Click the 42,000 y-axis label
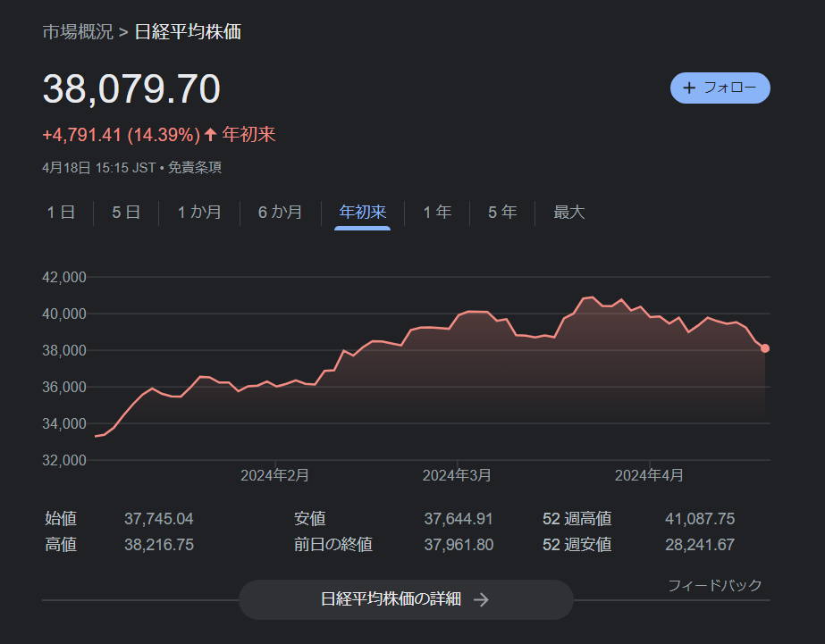Screen dimensions: 825x644 coord(64,277)
